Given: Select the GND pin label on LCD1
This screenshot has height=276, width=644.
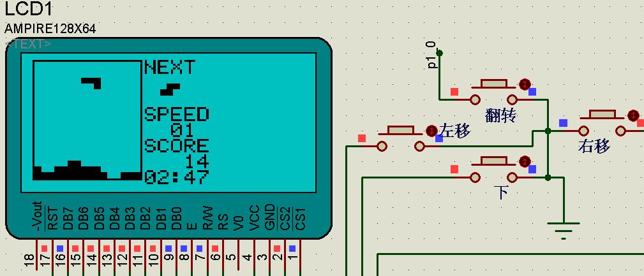Looking at the screenshot, I should tap(269, 218).
